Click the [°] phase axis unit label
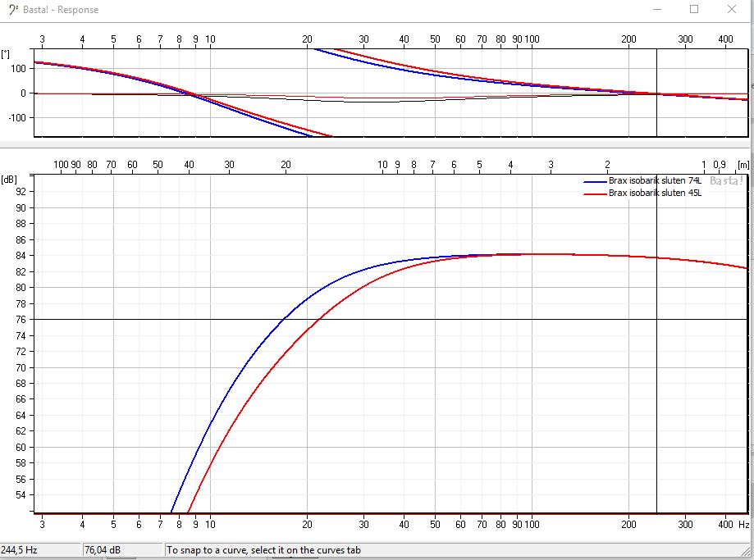754x560 pixels. (5, 54)
